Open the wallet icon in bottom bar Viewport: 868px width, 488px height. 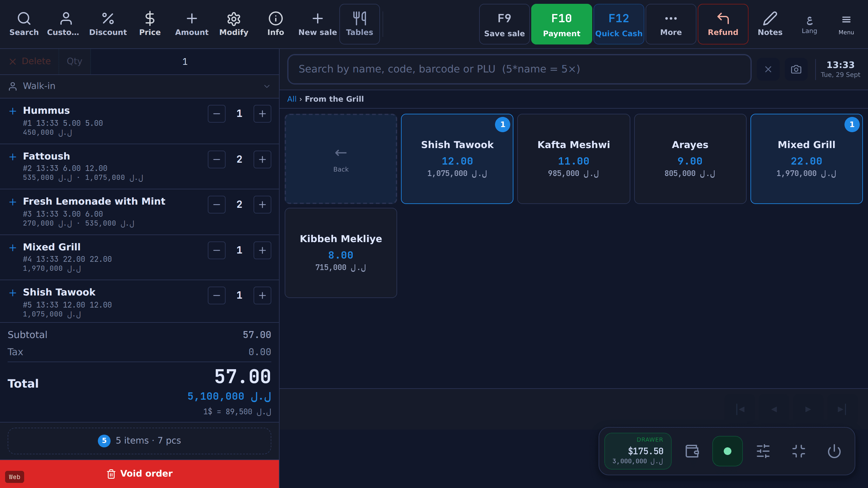coord(692,451)
